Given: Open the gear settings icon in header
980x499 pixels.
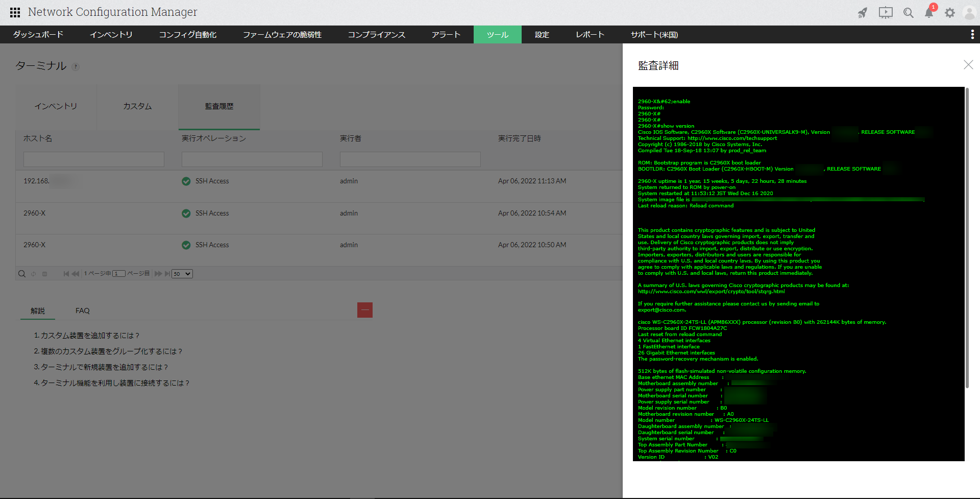Looking at the screenshot, I should [950, 13].
